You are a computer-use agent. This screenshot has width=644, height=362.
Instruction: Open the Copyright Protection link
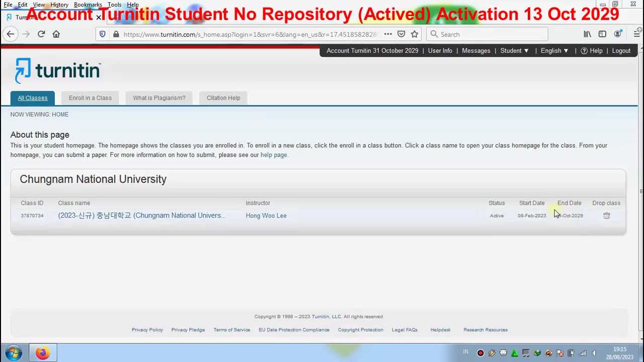pos(361,330)
